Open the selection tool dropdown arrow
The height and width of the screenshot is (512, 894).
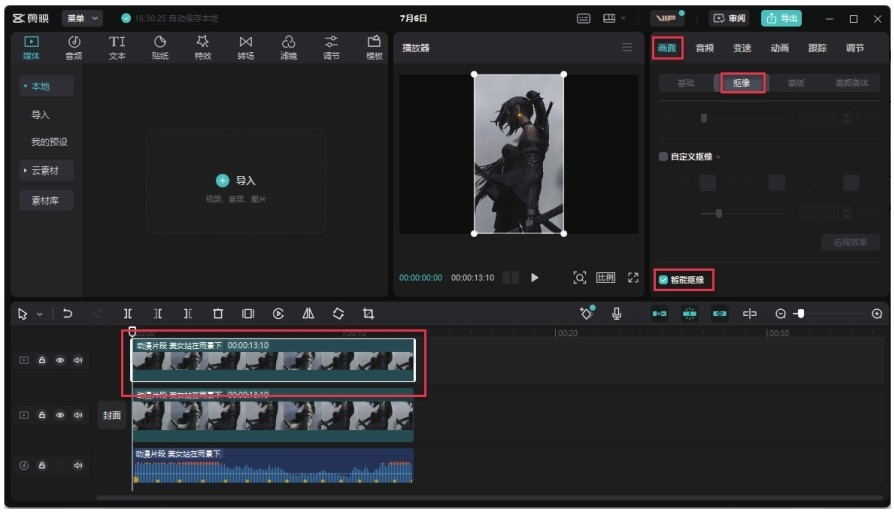point(40,314)
